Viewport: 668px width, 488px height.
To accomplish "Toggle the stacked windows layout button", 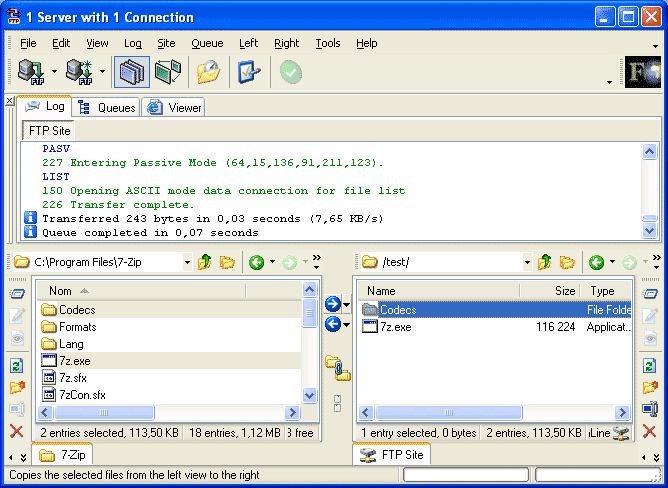I will tap(132, 72).
